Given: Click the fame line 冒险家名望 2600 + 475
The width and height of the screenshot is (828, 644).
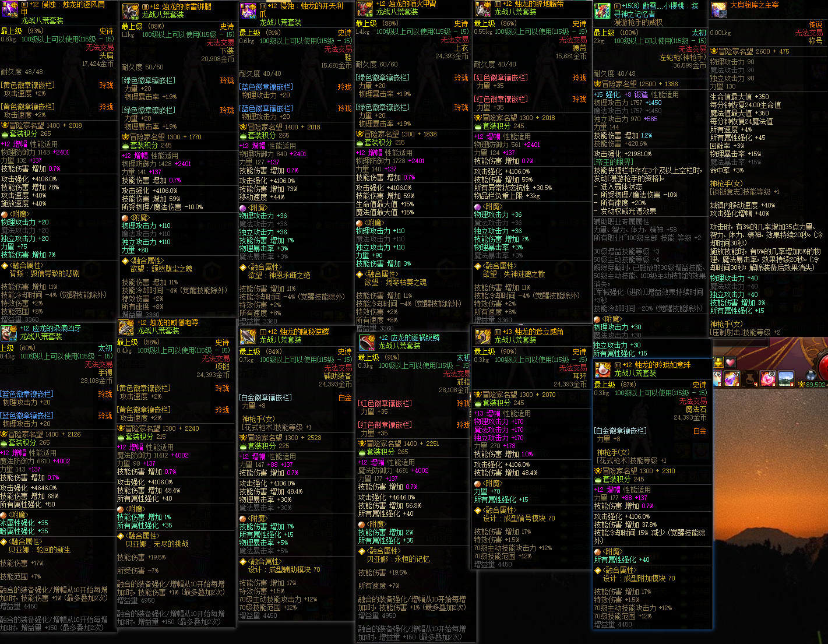Looking at the screenshot, I should (x=750, y=51).
